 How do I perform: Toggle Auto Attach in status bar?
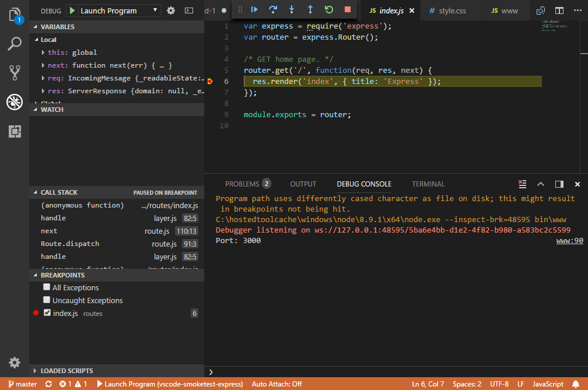pyautogui.click(x=276, y=384)
